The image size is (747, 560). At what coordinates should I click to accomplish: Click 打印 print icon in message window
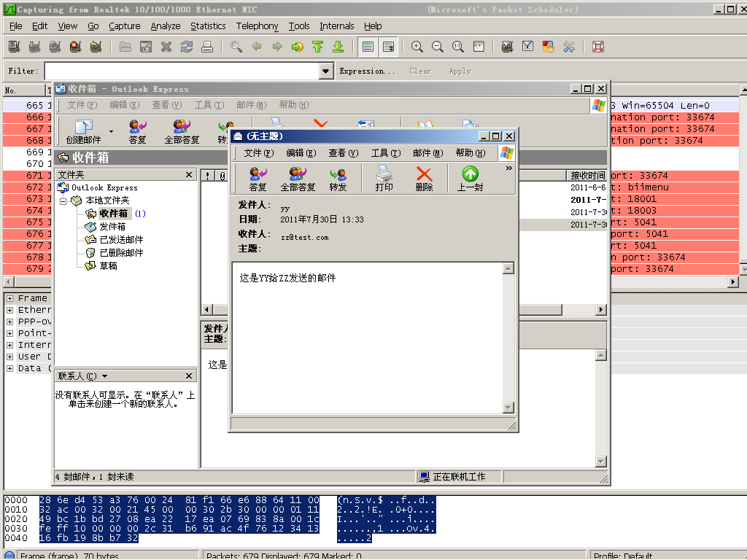(x=384, y=179)
